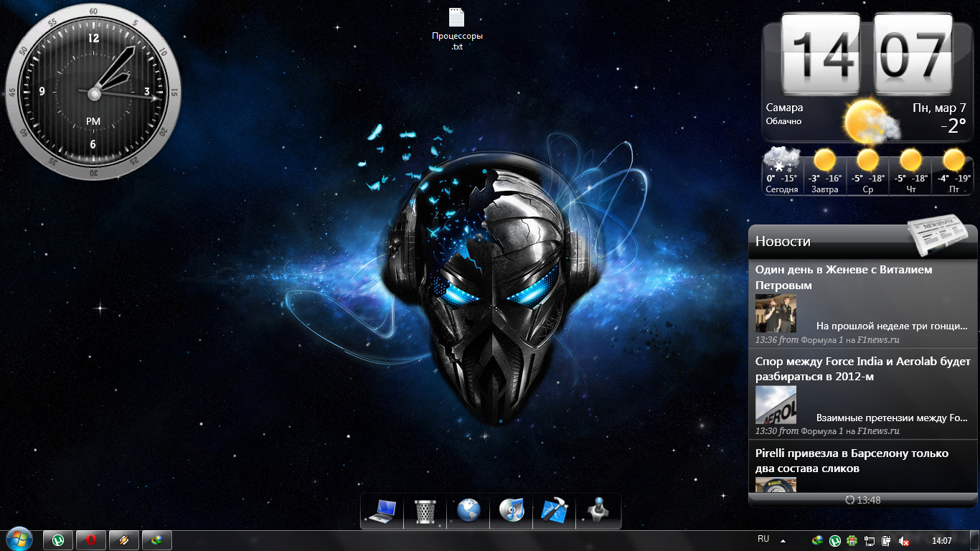Open the laptop computer icon in dock
Screen dimensions: 980x551
(382, 510)
